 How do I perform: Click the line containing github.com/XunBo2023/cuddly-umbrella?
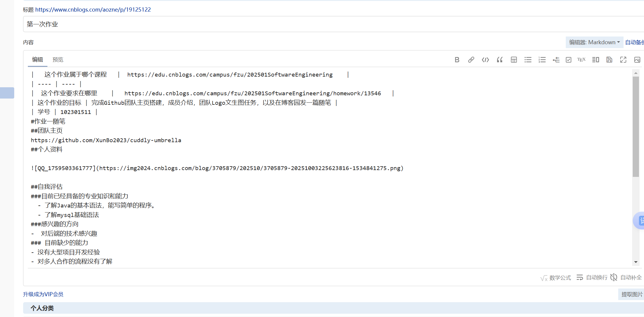(106, 140)
